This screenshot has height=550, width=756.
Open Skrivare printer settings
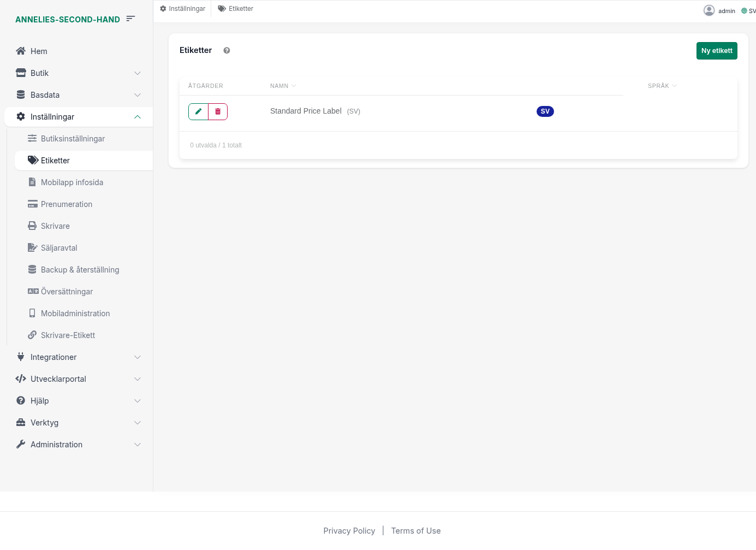(55, 226)
